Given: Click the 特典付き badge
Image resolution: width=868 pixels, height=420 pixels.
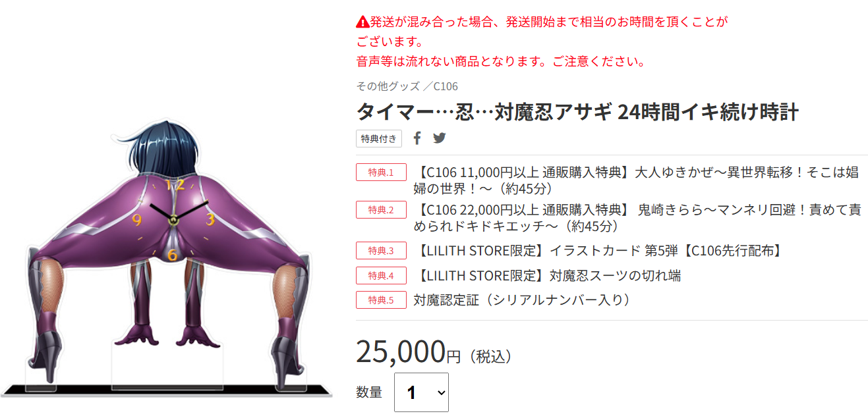Looking at the screenshot, I should (x=379, y=139).
